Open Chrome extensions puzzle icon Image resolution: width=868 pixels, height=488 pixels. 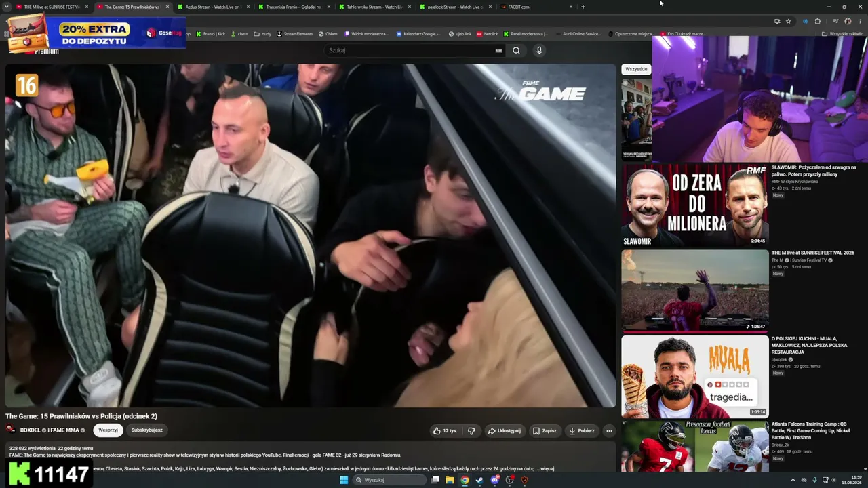tap(818, 21)
